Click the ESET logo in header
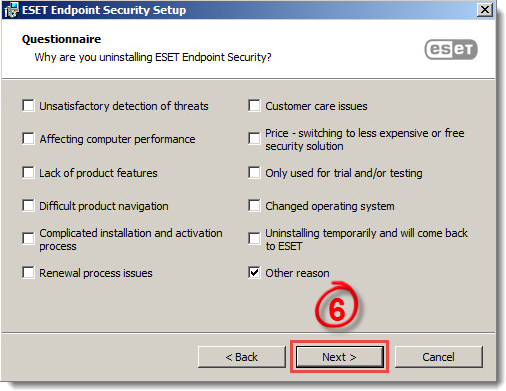The image size is (506, 391). point(451,49)
